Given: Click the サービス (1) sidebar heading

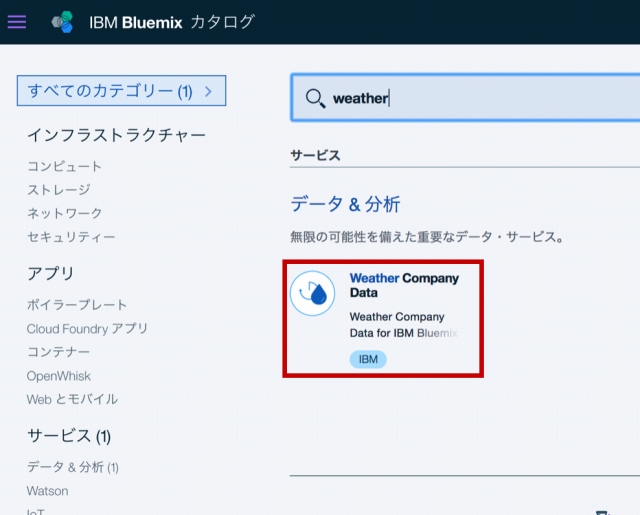Looking at the screenshot, I should tap(69, 436).
